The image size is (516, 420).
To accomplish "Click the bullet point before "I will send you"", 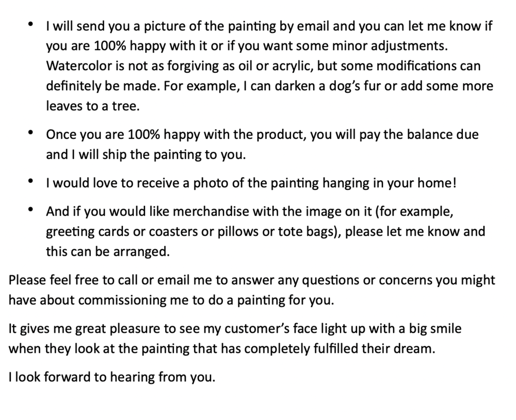I will pos(31,25).
